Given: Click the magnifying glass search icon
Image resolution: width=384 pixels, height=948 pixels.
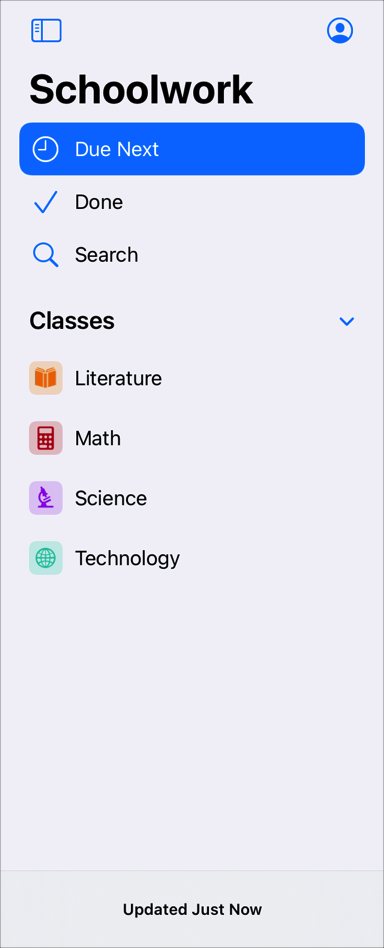Looking at the screenshot, I should 45,255.
